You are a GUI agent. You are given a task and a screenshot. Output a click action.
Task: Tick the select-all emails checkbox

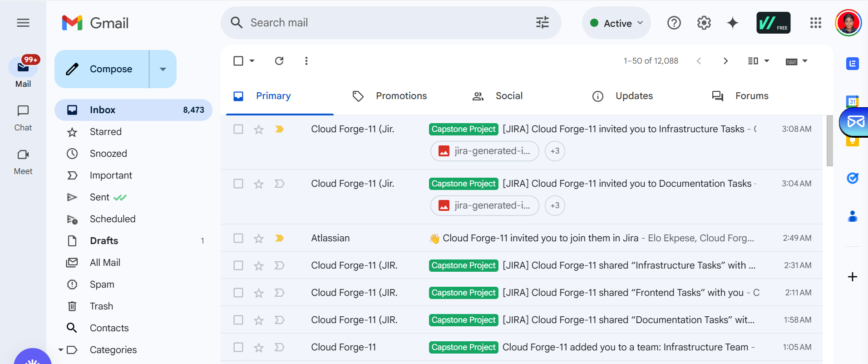(238, 61)
